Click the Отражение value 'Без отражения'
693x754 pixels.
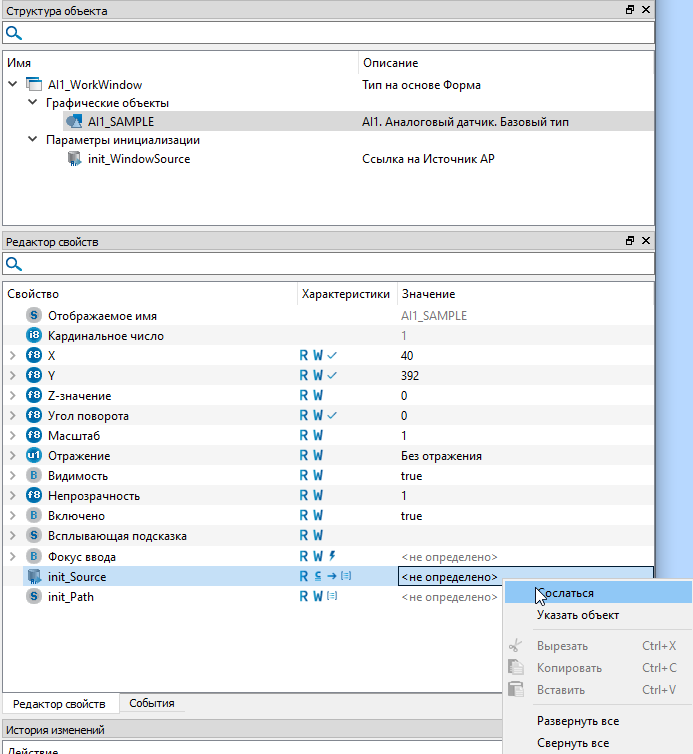pyautogui.click(x=442, y=456)
